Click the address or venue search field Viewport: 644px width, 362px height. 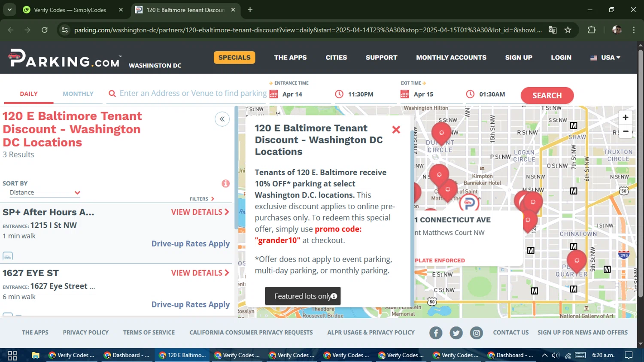192,94
